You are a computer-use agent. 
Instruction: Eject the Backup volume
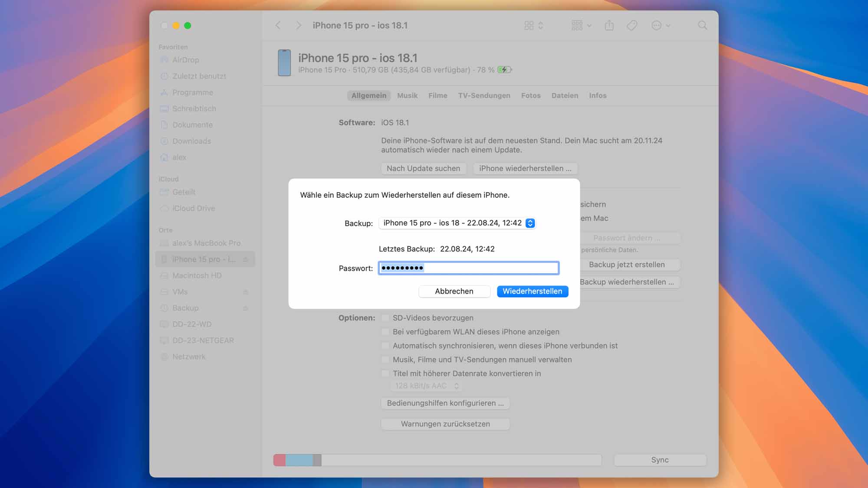coord(246,308)
